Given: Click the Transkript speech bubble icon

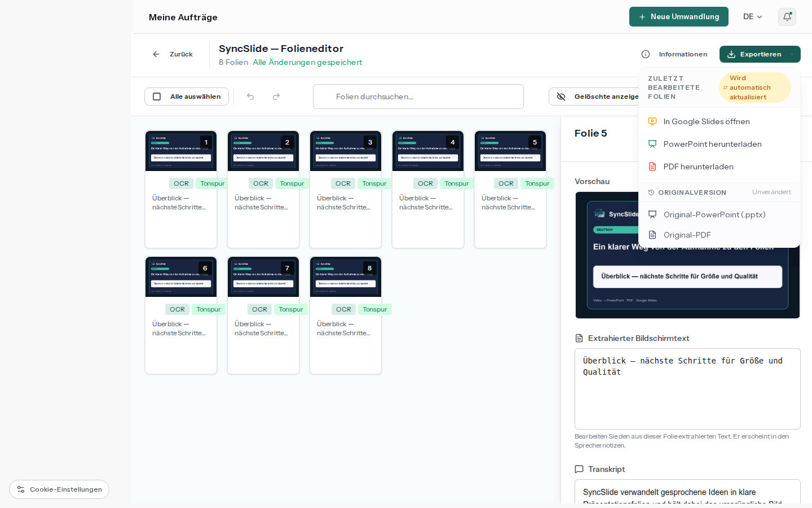Looking at the screenshot, I should tap(579, 469).
